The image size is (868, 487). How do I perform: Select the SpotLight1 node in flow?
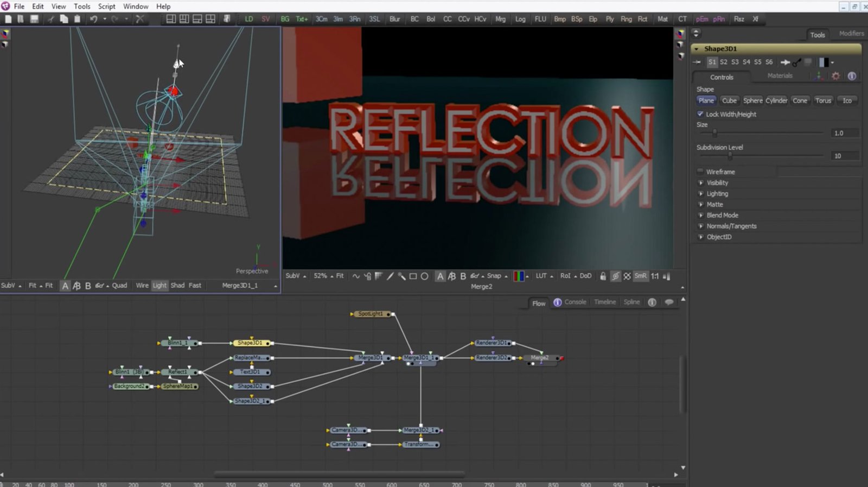click(x=371, y=314)
